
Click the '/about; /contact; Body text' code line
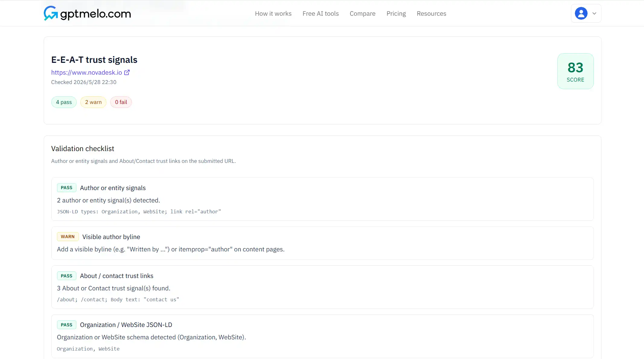pos(118,299)
